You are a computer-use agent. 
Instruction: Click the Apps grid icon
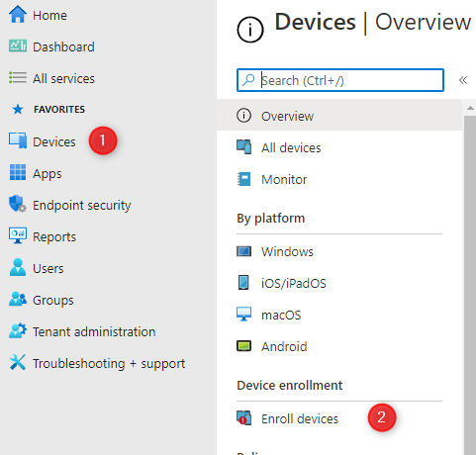pos(18,172)
